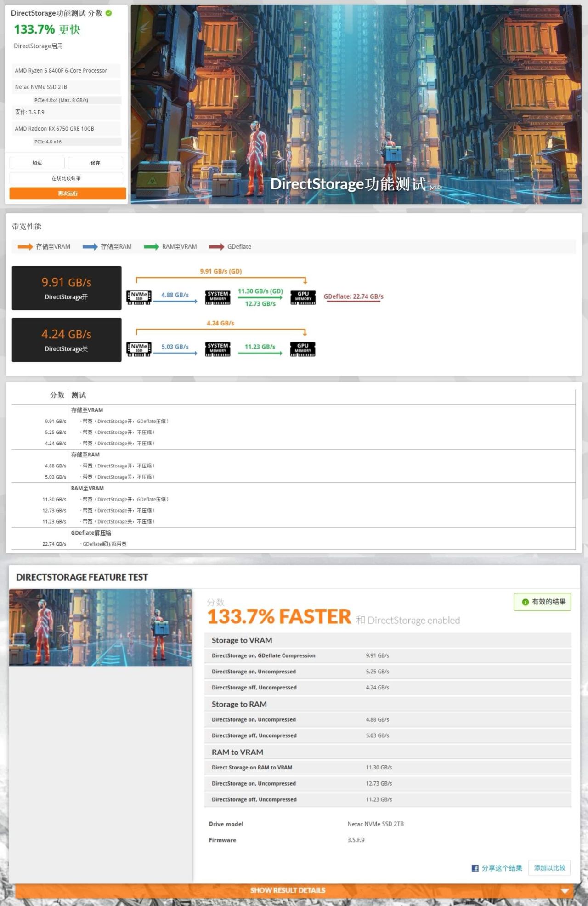588x906 pixels.
Task: Click the PCIe 4.0x4 (Max. 8 GB/s) entry
Action: coord(77,100)
